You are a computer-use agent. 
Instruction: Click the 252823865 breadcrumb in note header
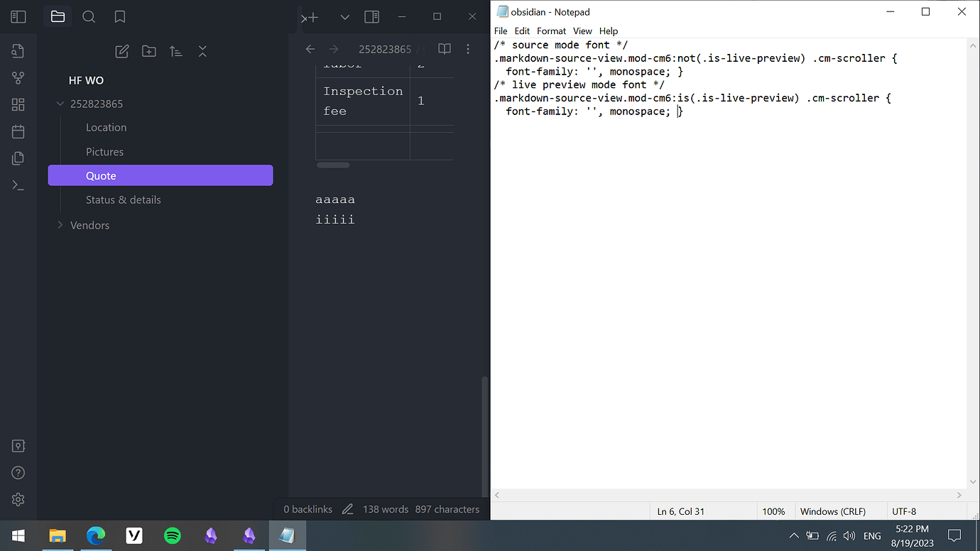coord(385,49)
